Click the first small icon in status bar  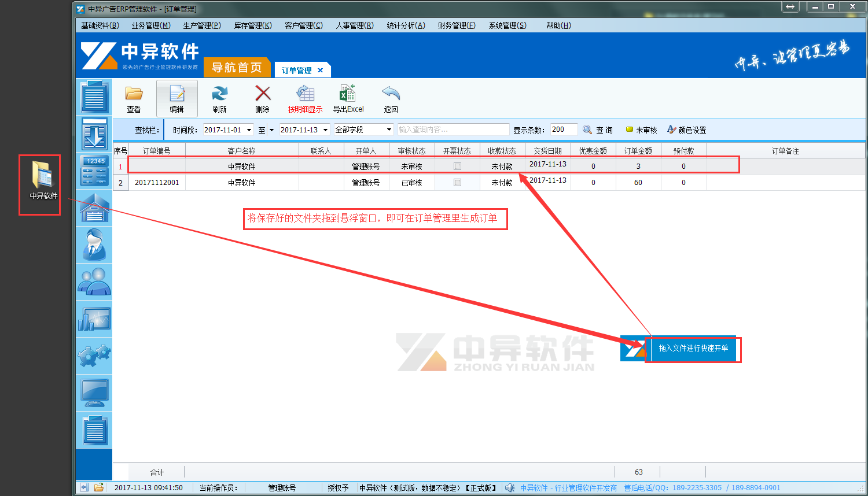[x=84, y=487]
